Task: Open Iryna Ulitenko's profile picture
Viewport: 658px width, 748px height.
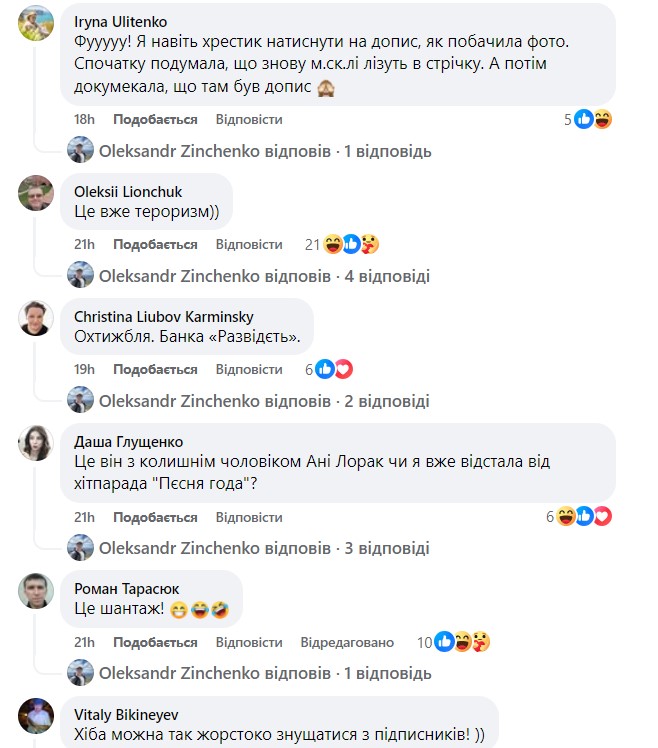Action: 36,26
